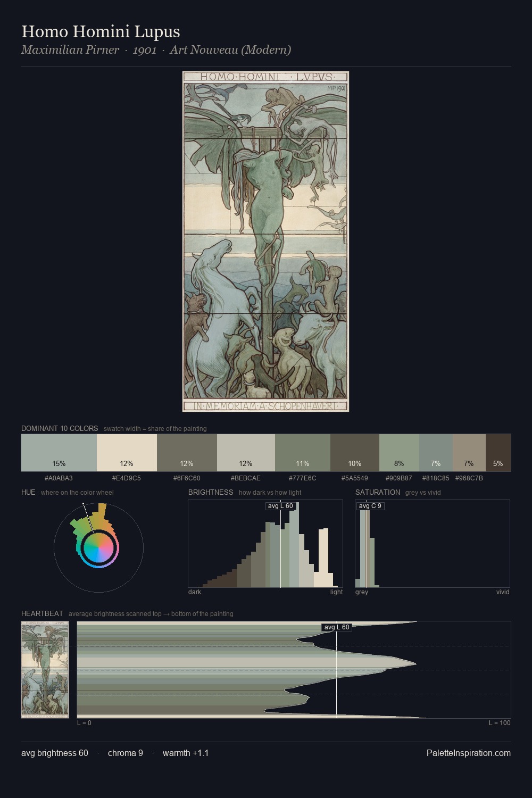The width and height of the screenshot is (532, 798).
Task: Click the 'Art Nouveau (Modern)' style text
Action: coord(230,50)
